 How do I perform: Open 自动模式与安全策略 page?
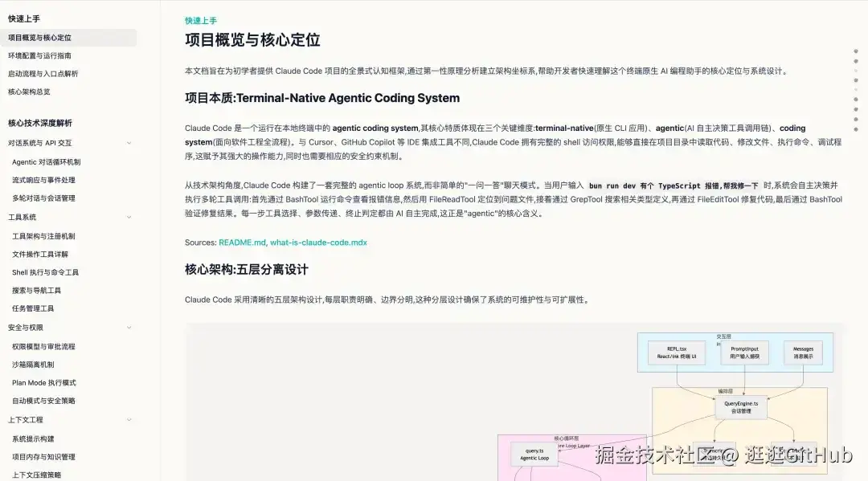[43, 401]
